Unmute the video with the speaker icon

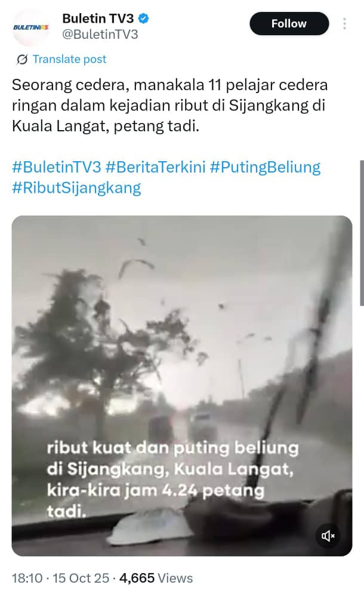328,535
